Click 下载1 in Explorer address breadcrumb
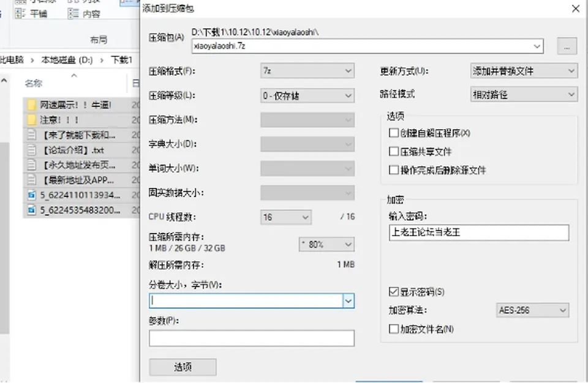Image resolution: width=588 pixels, height=383 pixels. point(121,60)
